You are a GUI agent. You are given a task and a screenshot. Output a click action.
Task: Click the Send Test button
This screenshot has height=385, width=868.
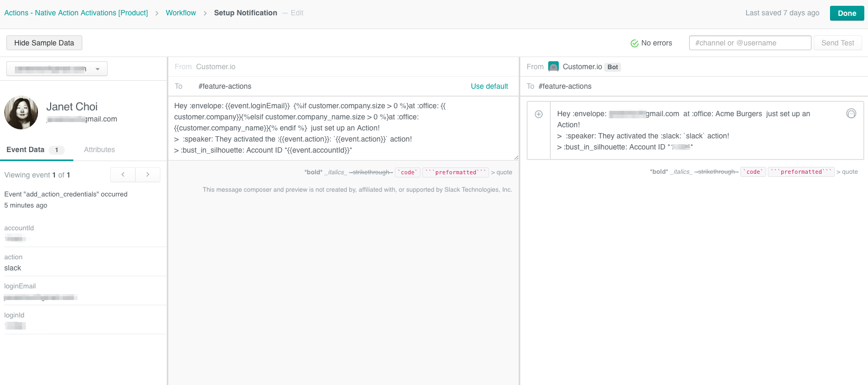837,43
